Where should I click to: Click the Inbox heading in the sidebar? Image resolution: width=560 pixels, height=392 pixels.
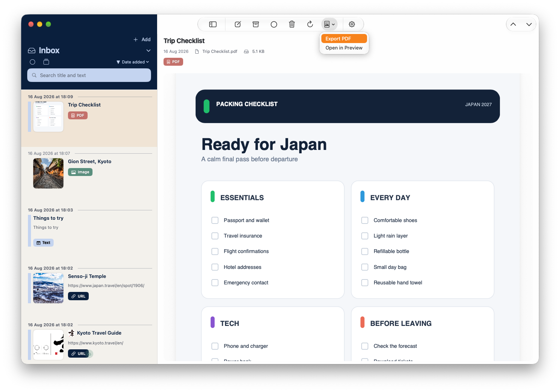49,51
